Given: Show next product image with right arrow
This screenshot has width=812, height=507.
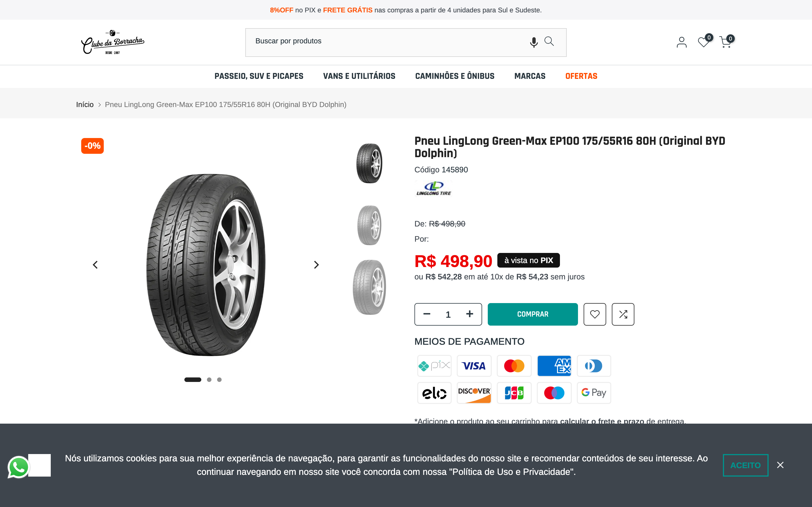Looking at the screenshot, I should (x=316, y=265).
